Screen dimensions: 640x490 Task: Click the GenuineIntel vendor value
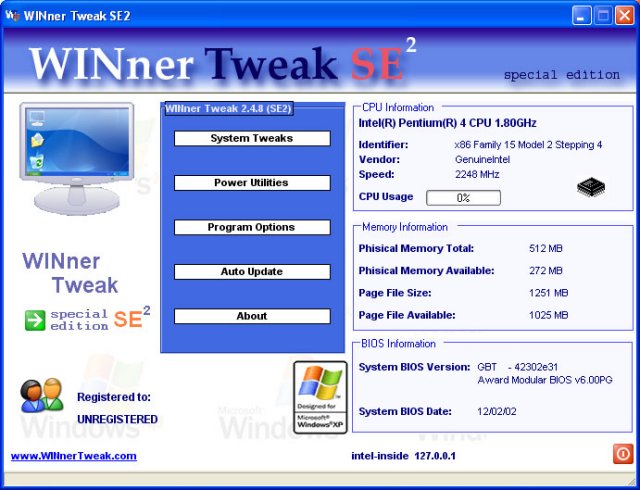(482, 159)
